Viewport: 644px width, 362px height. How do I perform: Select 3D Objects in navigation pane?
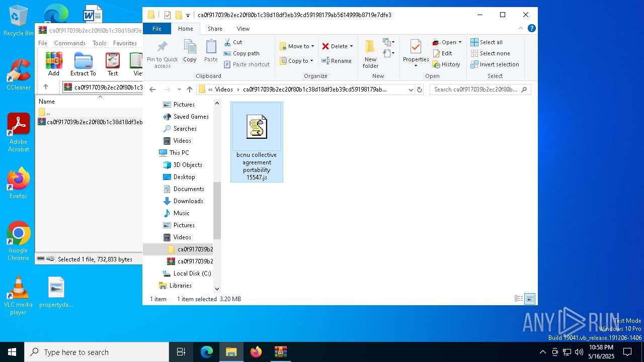click(188, 165)
